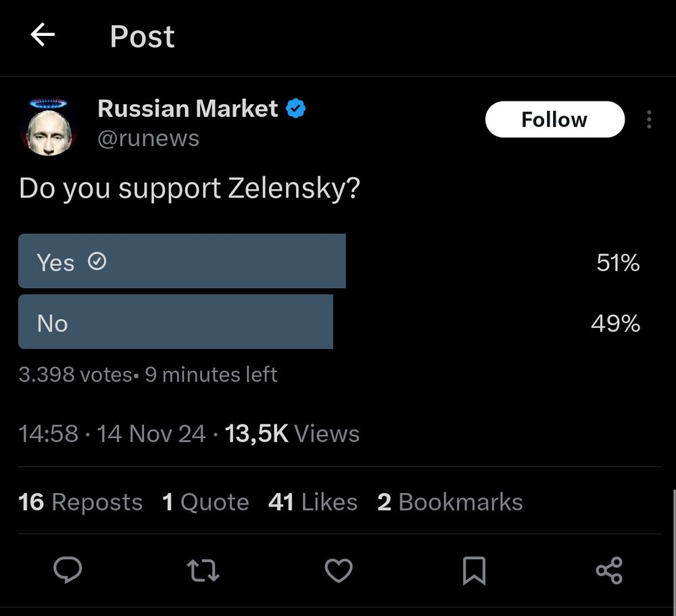Open the reply comment icon
The width and height of the screenshot is (676, 616).
pos(68,571)
